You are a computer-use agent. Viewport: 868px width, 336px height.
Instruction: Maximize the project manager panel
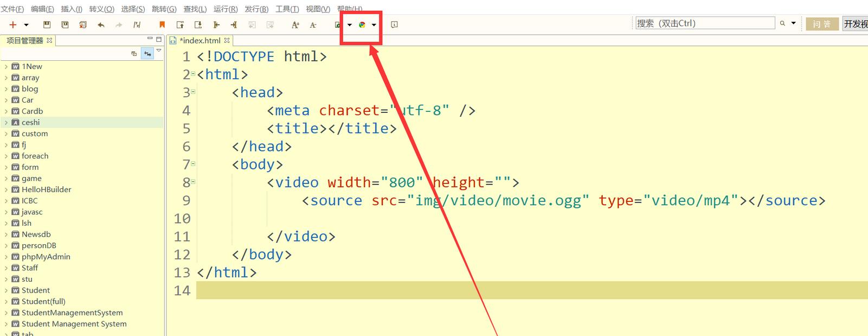(159, 39)
